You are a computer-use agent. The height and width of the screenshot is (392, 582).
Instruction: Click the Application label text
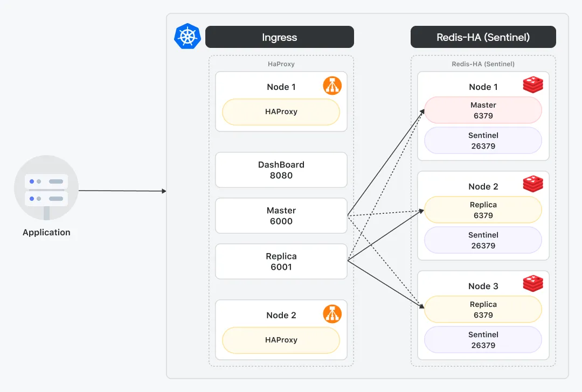(46, 233)
